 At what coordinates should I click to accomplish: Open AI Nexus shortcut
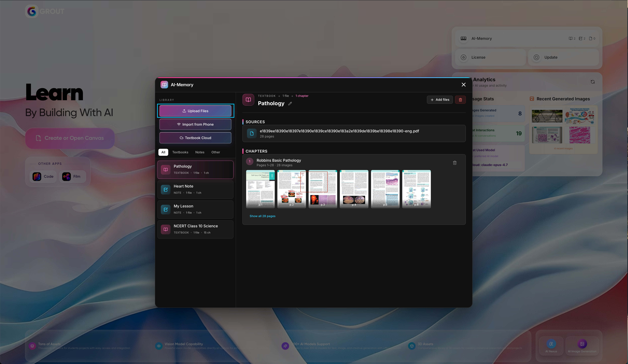551,346
